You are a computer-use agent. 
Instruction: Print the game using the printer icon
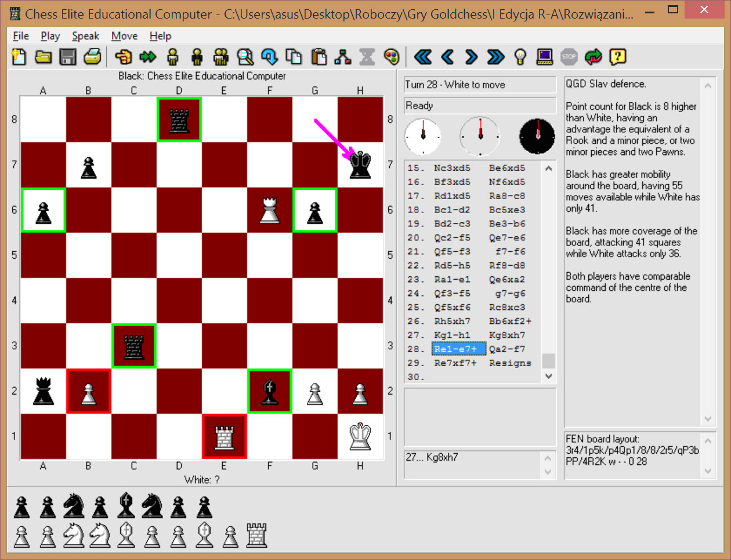(x=92, y=57)
